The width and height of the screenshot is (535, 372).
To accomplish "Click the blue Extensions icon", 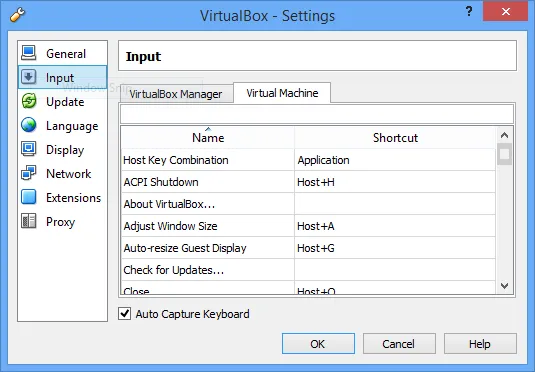I will click(x=29, y=197).
